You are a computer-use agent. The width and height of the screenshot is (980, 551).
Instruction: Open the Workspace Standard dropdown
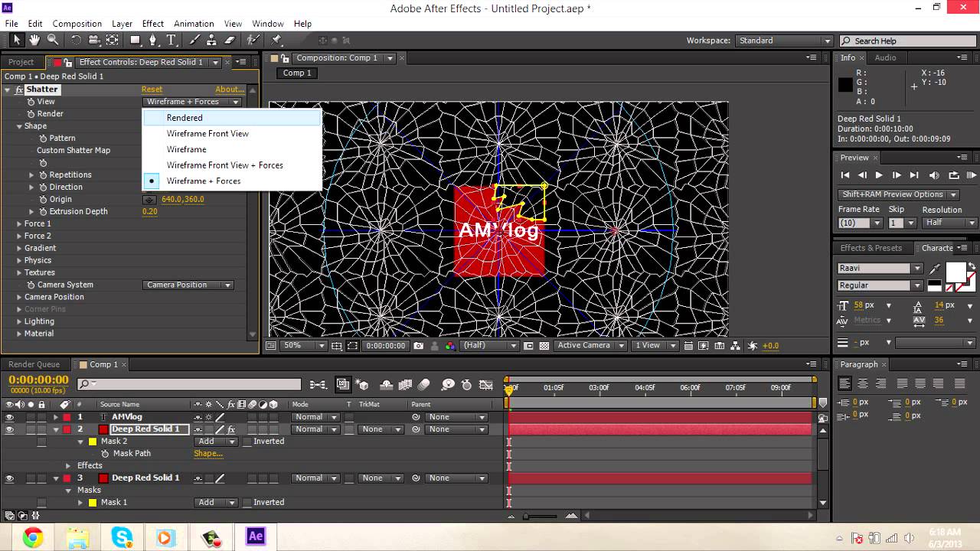784,41
